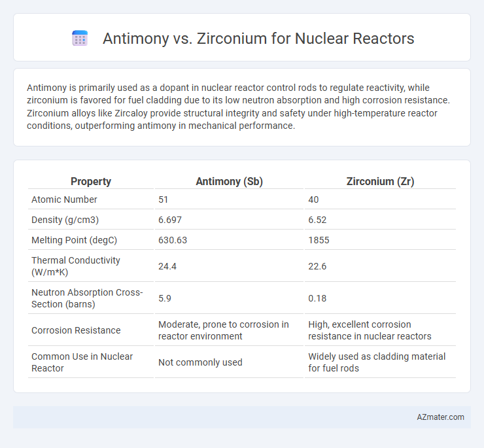Open the AZmater.com footer link
Screen dimensions: 484x448
[440, 417]
